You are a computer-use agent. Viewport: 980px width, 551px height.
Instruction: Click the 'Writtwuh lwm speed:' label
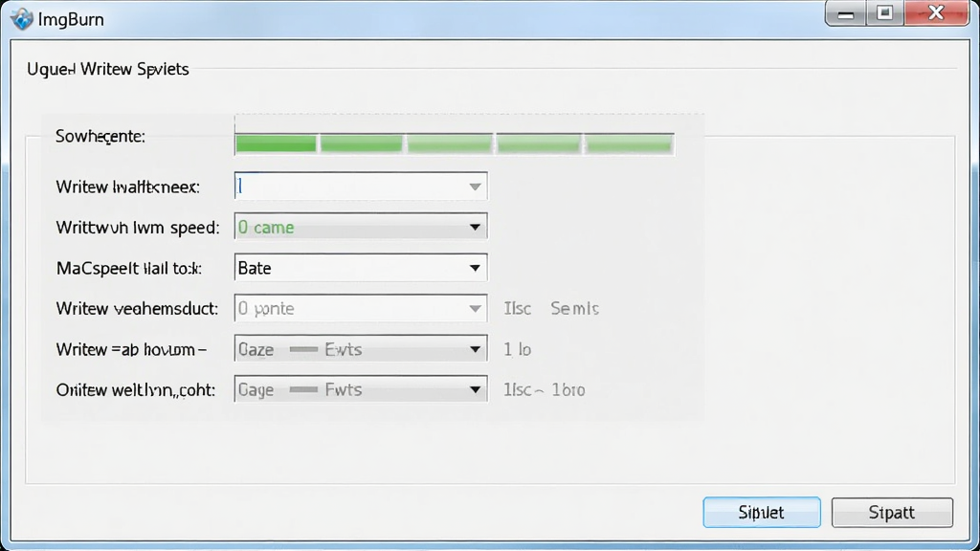click(138, 228)
